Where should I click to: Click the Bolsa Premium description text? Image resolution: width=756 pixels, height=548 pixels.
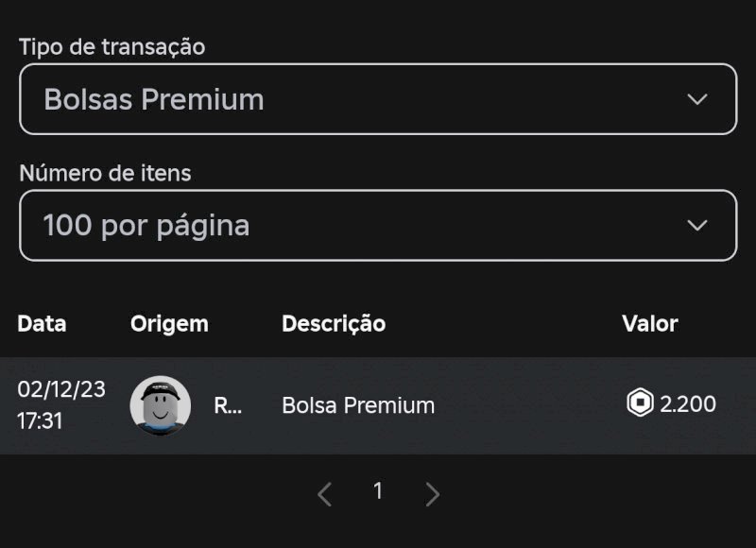(x=357, y=404)
